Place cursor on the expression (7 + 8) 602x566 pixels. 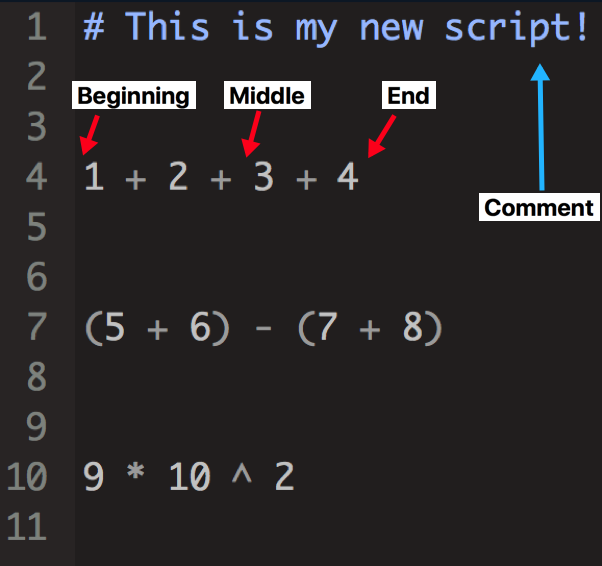(x=370, y=328)
